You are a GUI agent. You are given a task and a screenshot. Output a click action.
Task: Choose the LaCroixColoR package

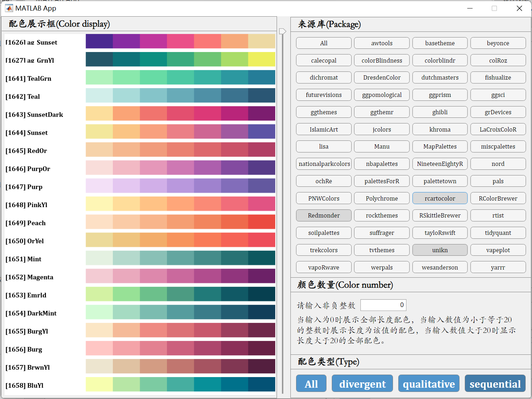click(498, 129)
